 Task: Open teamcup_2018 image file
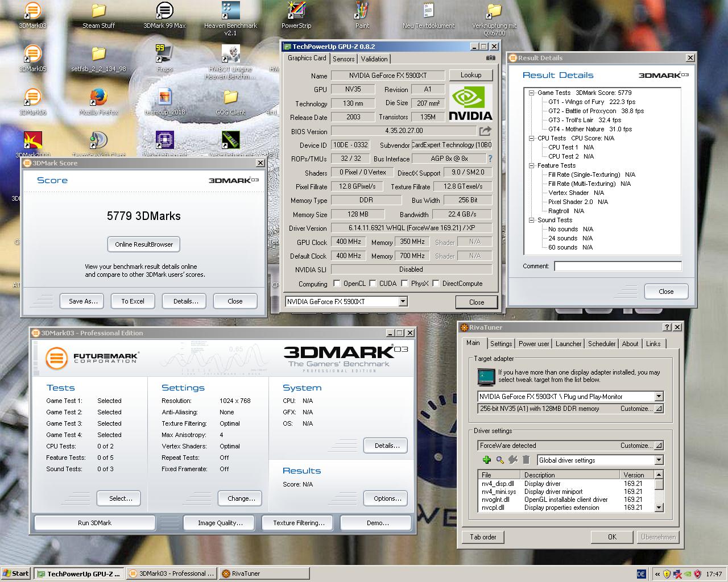(164, 102)
